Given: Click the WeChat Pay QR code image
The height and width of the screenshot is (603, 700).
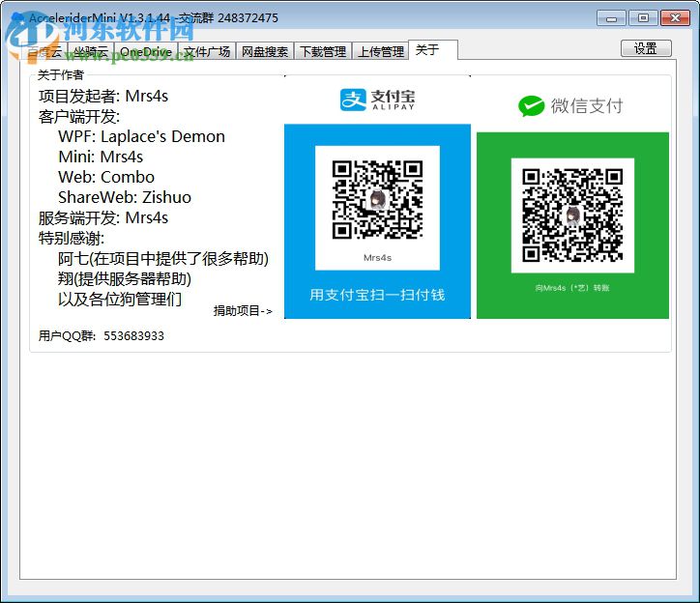Looking at the screenshot, I should [x=572, y=215].
